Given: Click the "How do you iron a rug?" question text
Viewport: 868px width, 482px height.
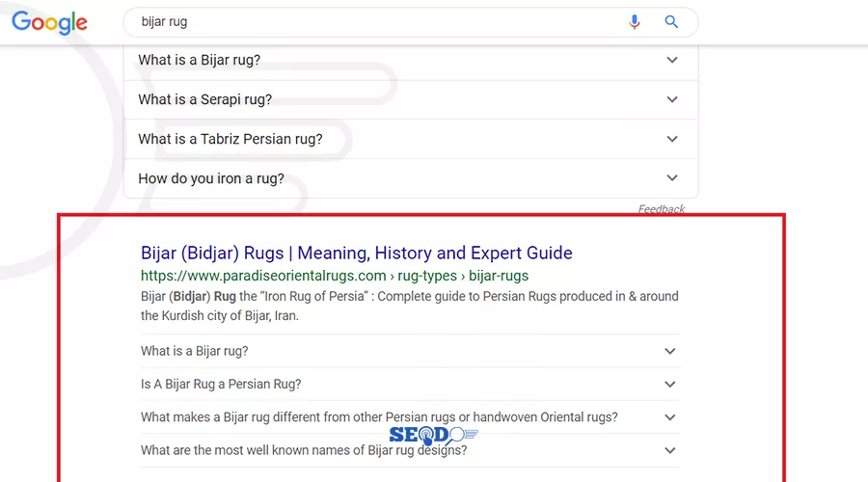Looking at the screenshot, I should click(211, 178).
